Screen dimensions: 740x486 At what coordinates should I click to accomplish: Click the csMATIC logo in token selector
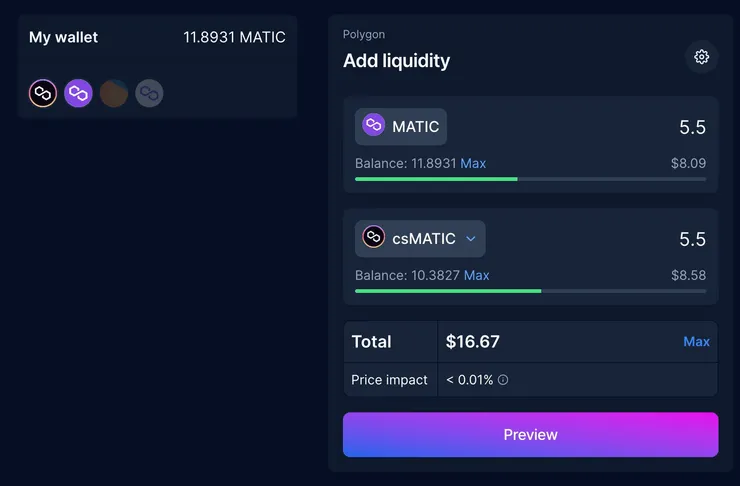[373, 238]
